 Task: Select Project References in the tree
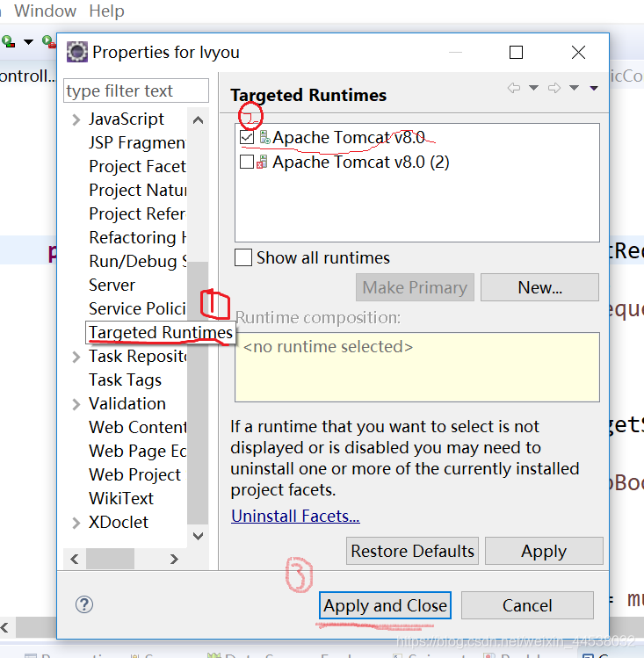(x=137, y=214)
